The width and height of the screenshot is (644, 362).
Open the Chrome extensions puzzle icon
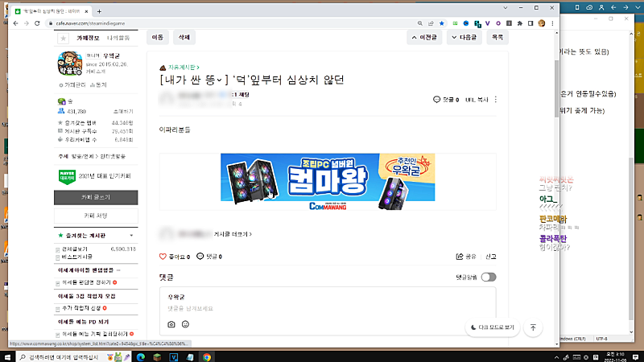(519, 23)
